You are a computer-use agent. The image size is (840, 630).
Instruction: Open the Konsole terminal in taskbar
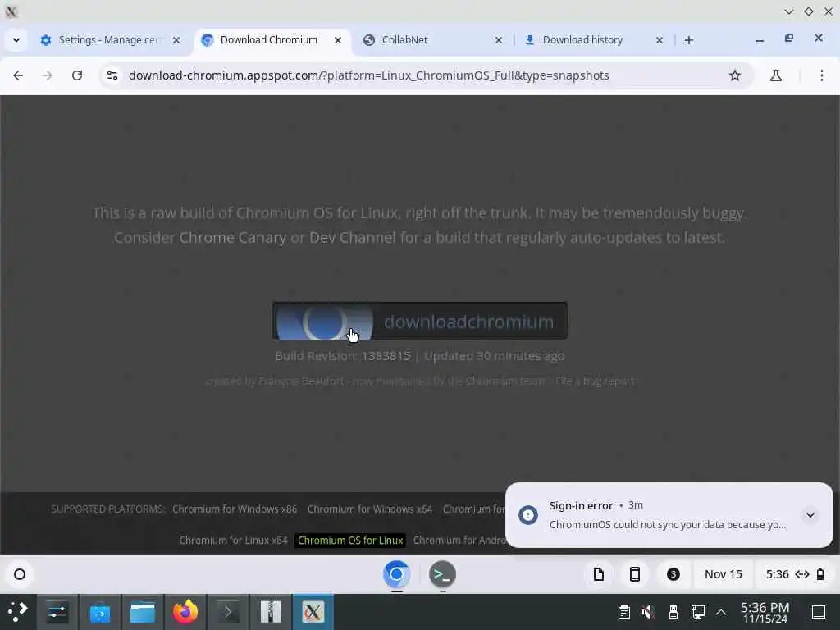coord(228,611)
